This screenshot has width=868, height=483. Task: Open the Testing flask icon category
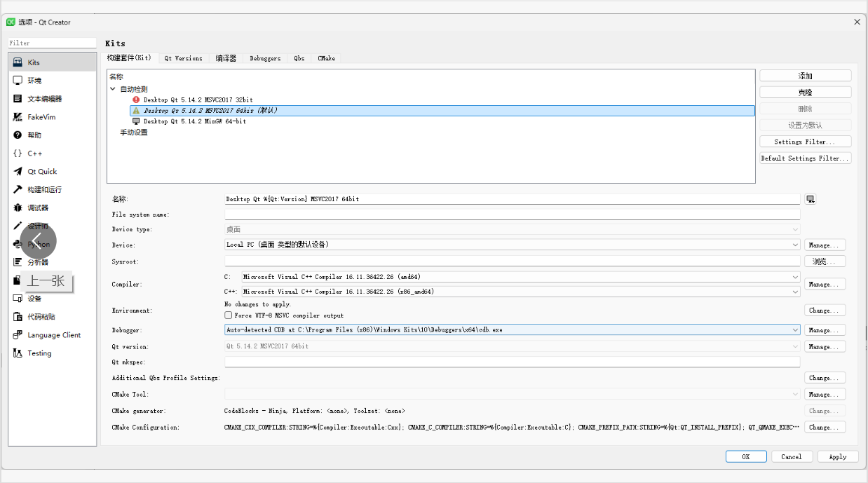pyautogui.click(x=18, y=353)
